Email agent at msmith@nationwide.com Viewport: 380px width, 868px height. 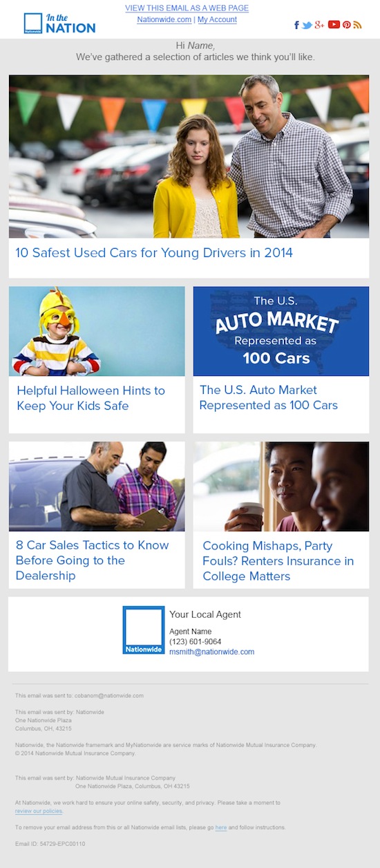tap(212, 652)
